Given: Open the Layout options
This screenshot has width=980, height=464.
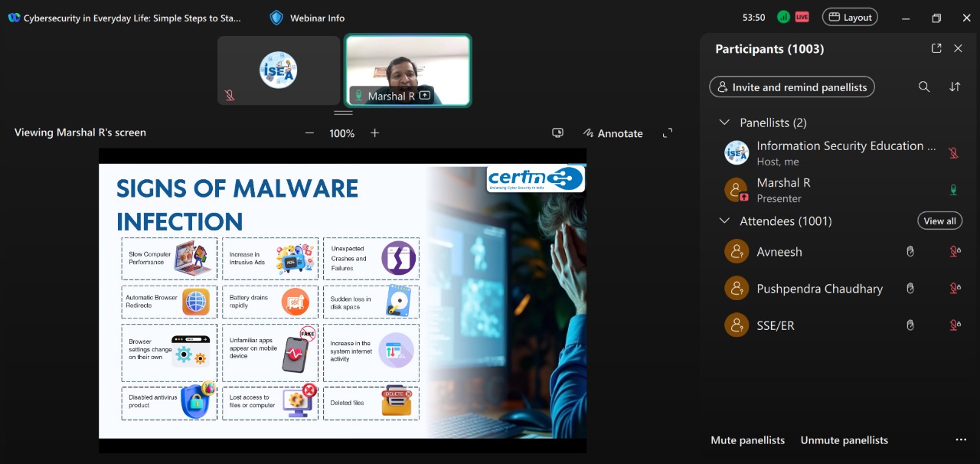Looking at the screenshot, I should (850, 18).
